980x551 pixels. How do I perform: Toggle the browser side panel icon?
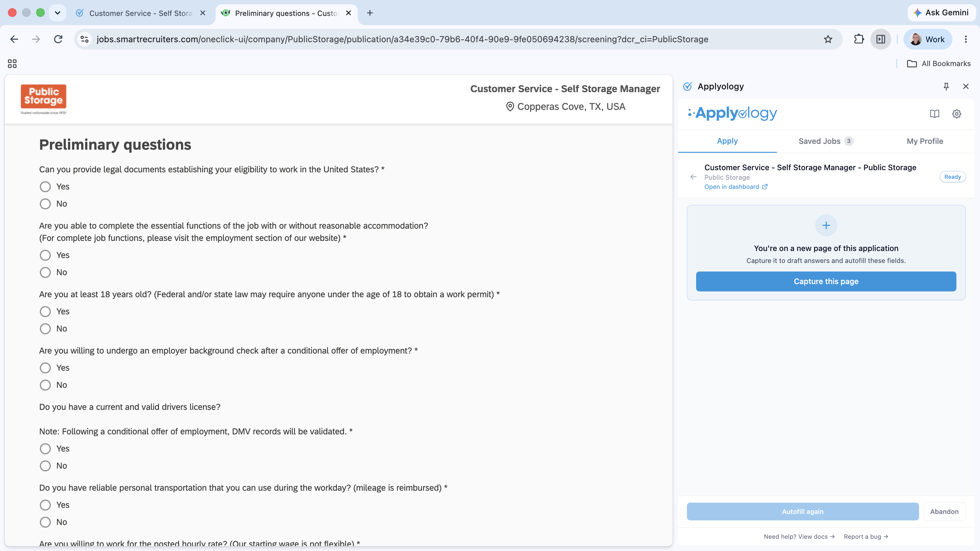881,39
